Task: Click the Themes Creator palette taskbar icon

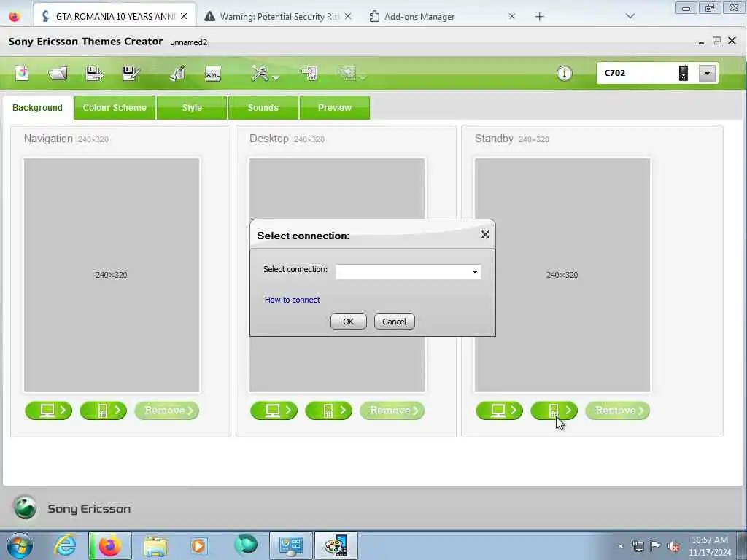Action: click(336, 545)
